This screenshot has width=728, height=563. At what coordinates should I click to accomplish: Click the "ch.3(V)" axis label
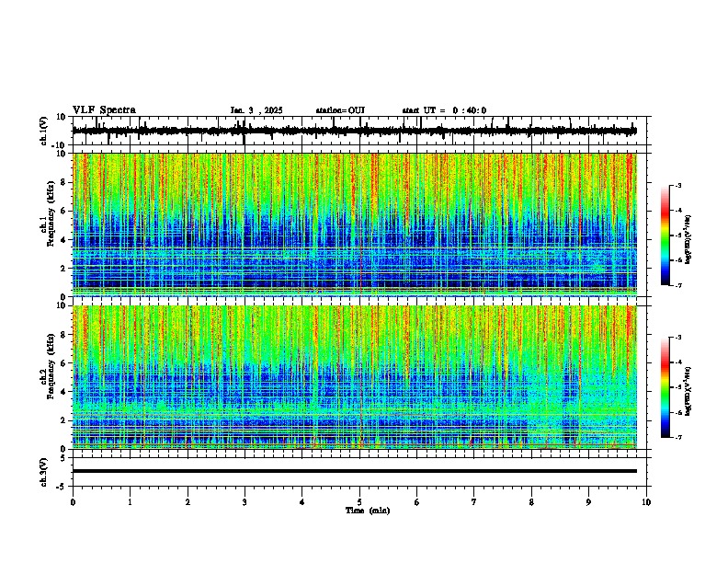coord(44,473)
